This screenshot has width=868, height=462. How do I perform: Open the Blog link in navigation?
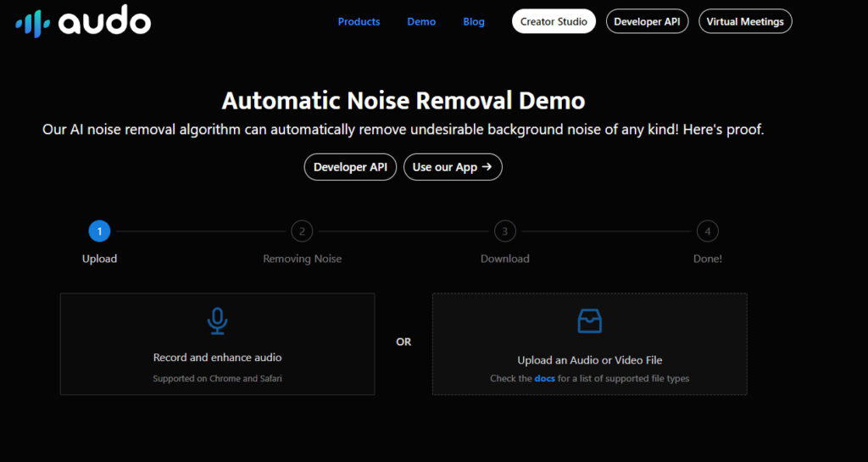point(474,22)
